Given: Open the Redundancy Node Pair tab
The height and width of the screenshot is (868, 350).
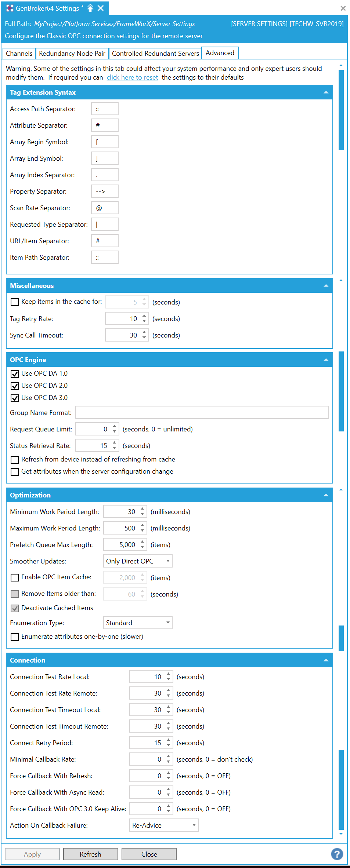Looking at the screenshot, I should (x=72, y=54).
